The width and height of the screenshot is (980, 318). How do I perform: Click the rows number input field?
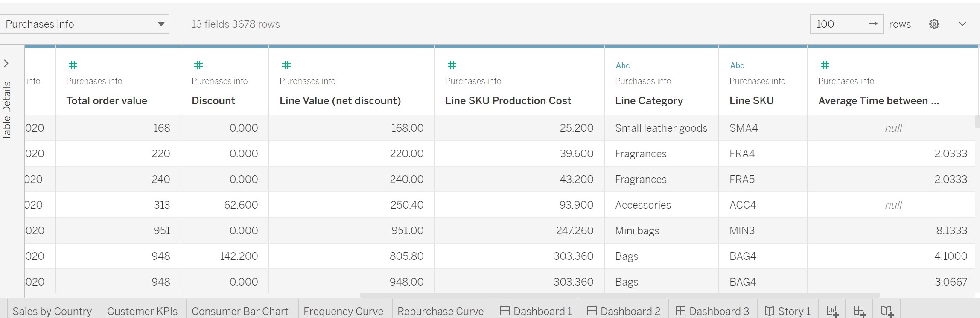pyautogui.click(x=839, y=24)
